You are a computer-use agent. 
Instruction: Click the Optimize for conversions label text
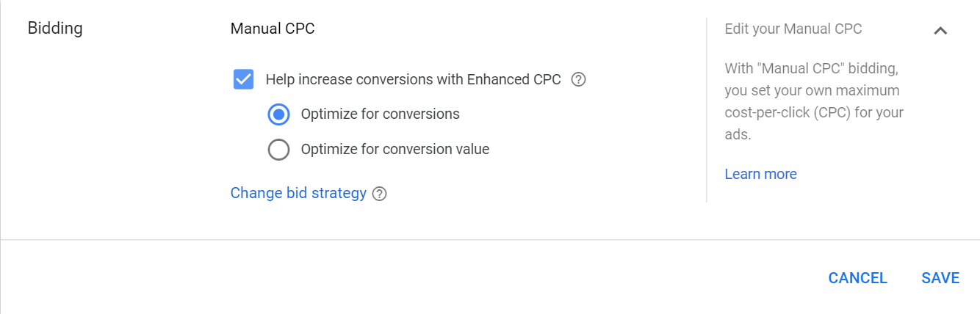click(x=380, y=114)
